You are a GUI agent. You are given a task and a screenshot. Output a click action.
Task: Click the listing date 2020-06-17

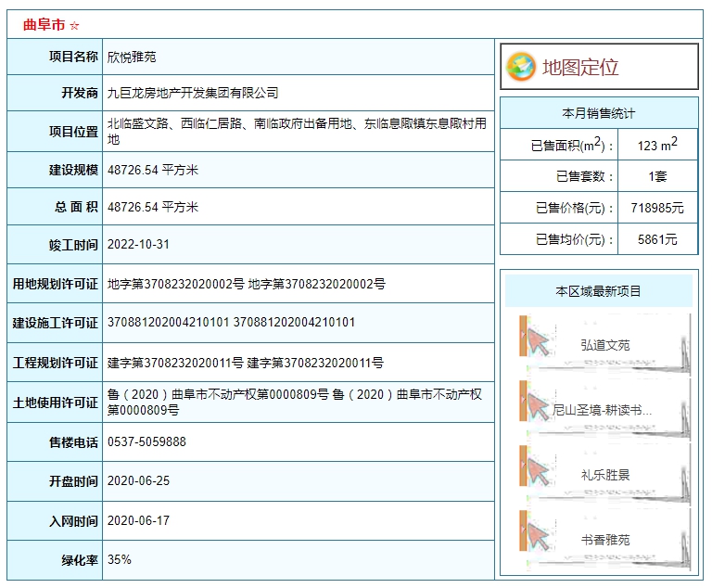(138, 520)
